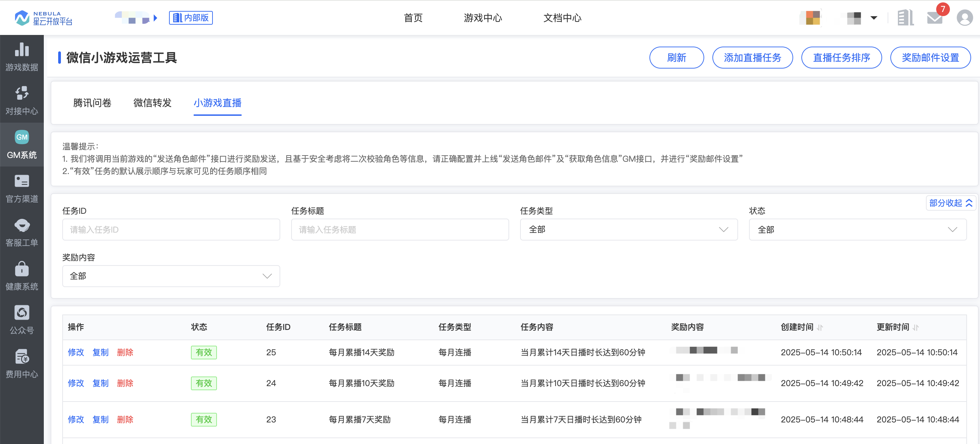980x444 pixels.
Task: Open the 状态 filter dropdown
Action: tap(857, 230)
